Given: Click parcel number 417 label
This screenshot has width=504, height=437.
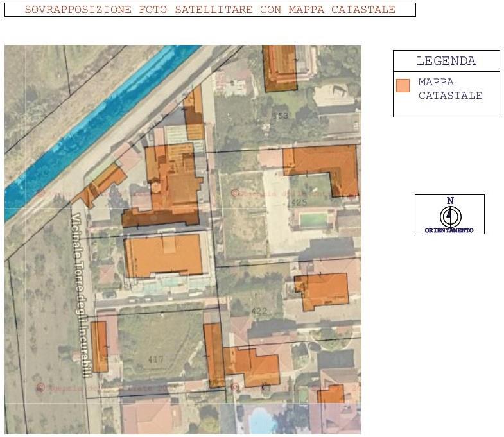Looking at the screenshot, I should click(x=155, y=359).
